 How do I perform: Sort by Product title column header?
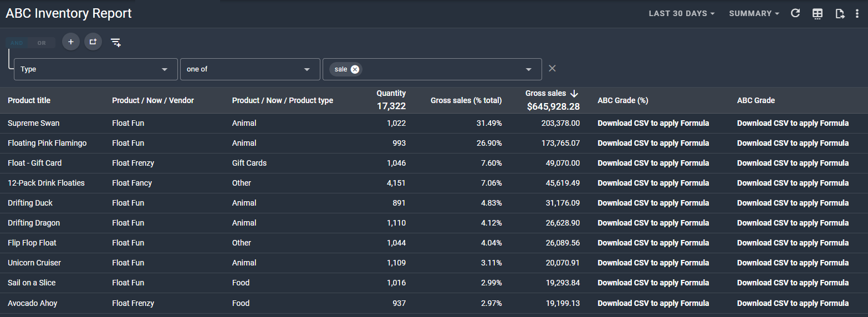pyautogui.click(x=29, y=100)
